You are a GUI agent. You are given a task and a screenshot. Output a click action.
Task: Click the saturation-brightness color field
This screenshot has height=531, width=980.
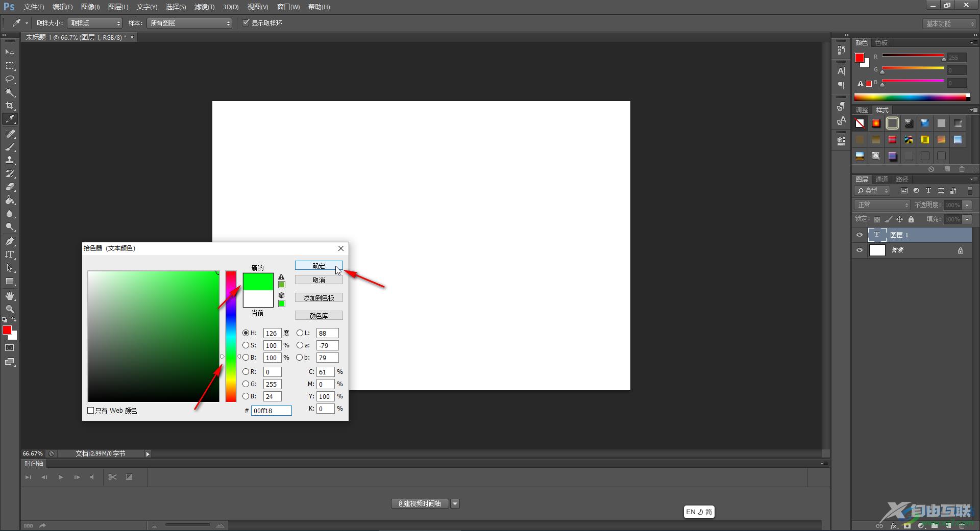tap(154, 337)
